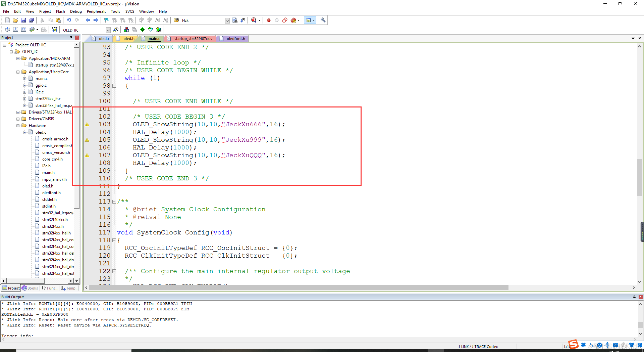Collapse the Application/User/Core group
The height and width of the screenshot is (352, 644).
[18, 72]
